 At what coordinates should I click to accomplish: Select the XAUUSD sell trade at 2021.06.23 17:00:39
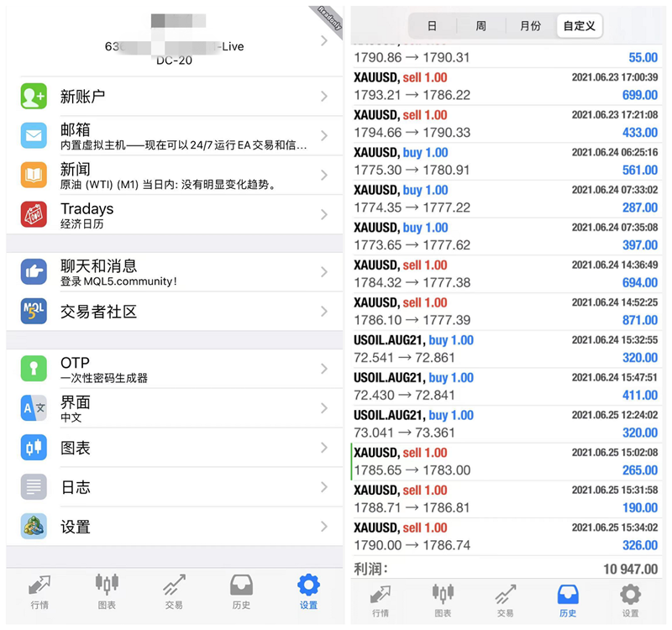(507, 87)
